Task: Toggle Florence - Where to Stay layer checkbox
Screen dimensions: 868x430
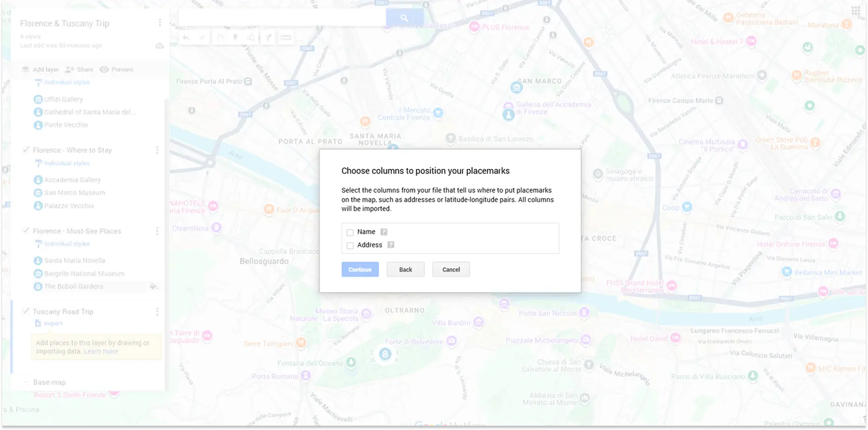Action: pos(26,149)
